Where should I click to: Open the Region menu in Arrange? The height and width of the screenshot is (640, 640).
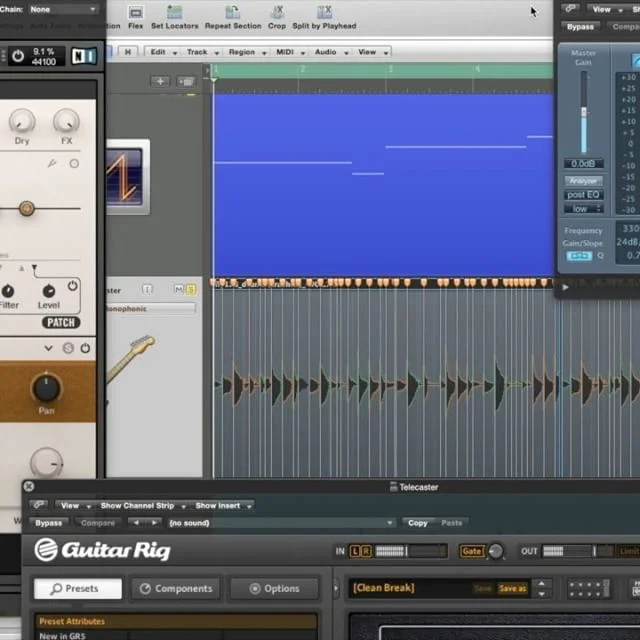tap(247, 52)
